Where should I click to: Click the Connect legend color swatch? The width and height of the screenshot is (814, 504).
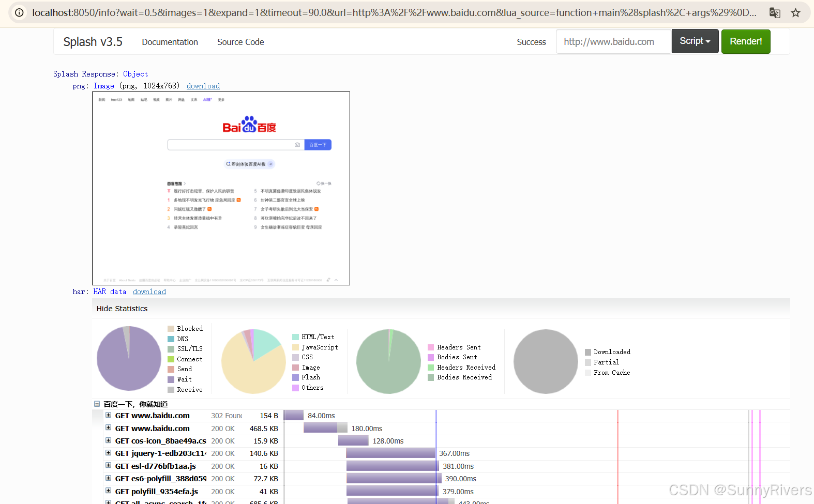click(x=171, y=359)
